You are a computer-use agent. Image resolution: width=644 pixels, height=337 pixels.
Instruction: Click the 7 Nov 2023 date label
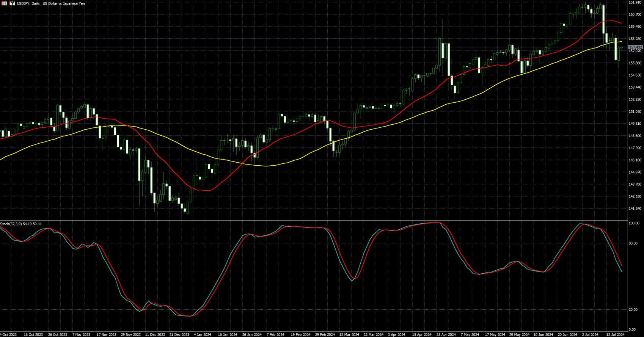tap(82, 335)
